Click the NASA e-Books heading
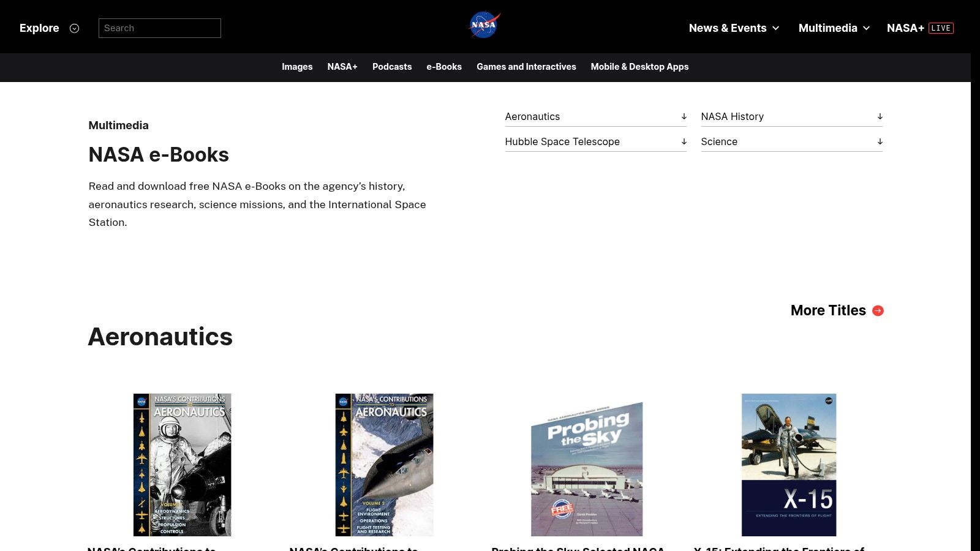Image resolution: width=980 pixels, height=551 pixels. click(x=159, y=155)
